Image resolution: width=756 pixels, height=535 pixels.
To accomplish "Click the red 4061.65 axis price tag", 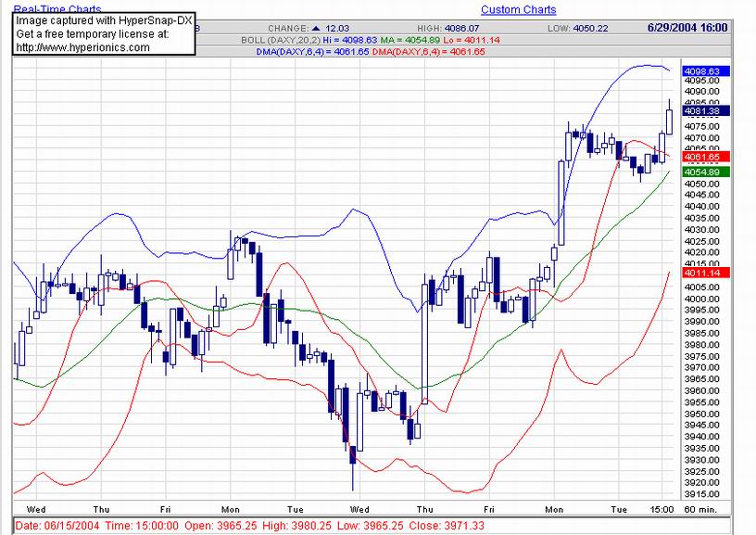I will point(706,157).
